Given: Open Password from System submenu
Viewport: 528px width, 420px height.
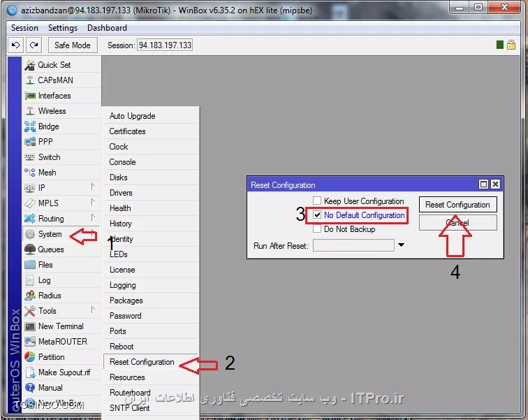Looking at the screenshot, I should click(x=151, y=316).
